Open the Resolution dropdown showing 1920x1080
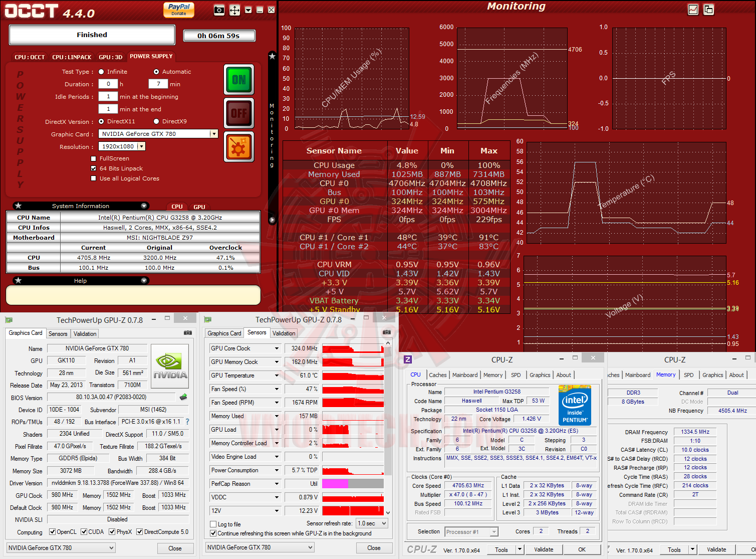Image resolution: width=756 pixels, height=559 pixels. (x=142, y=146)
